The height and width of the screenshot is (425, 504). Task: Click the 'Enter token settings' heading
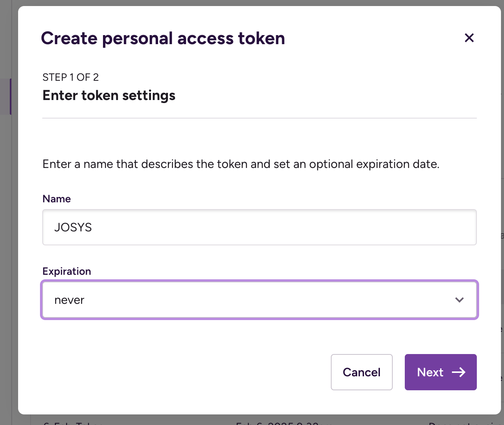pos(109,95)
